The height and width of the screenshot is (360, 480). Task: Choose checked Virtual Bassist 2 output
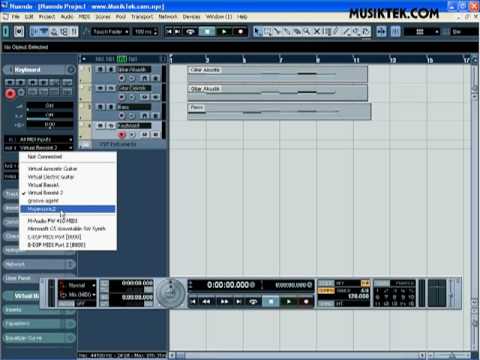tap(45, 193)
